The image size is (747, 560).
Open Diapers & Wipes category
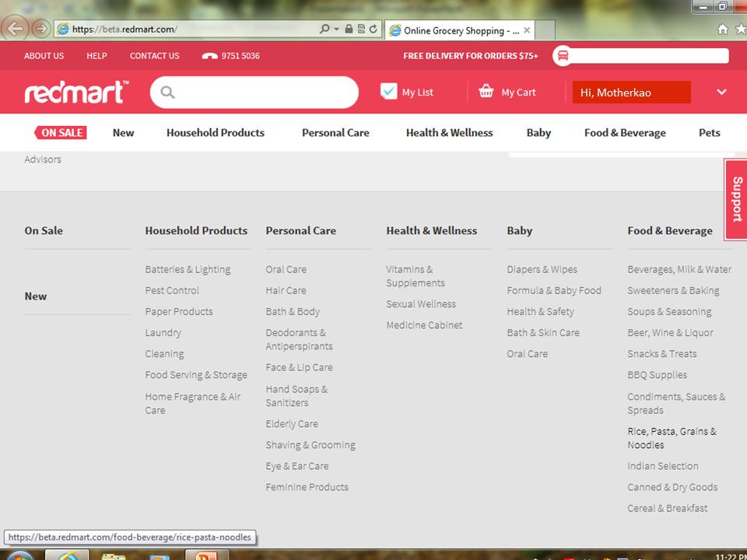click(x=542, y=270)
